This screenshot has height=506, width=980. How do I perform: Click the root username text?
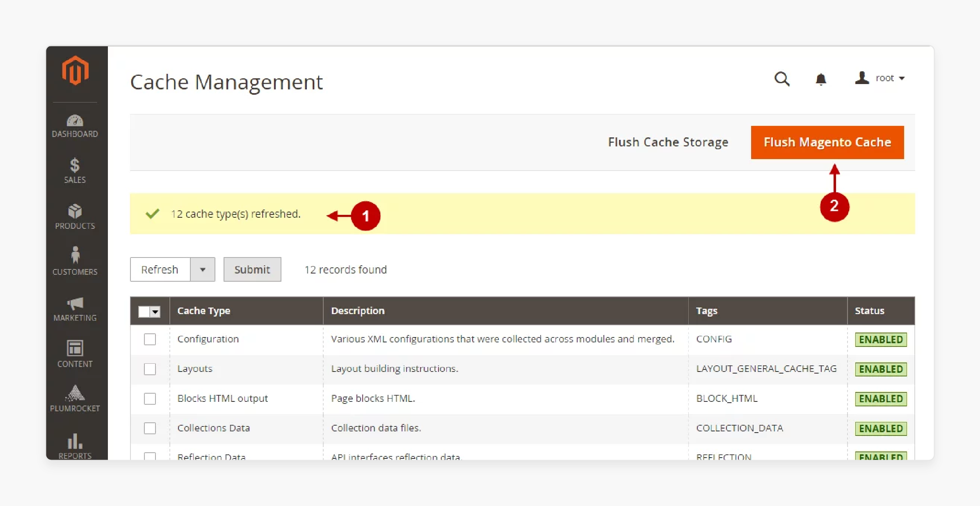point(884,78)
